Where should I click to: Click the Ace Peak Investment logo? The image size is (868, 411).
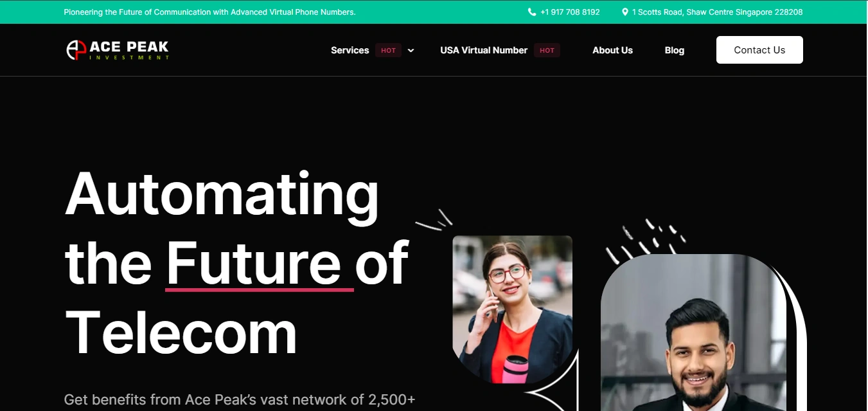pos(118,50)
